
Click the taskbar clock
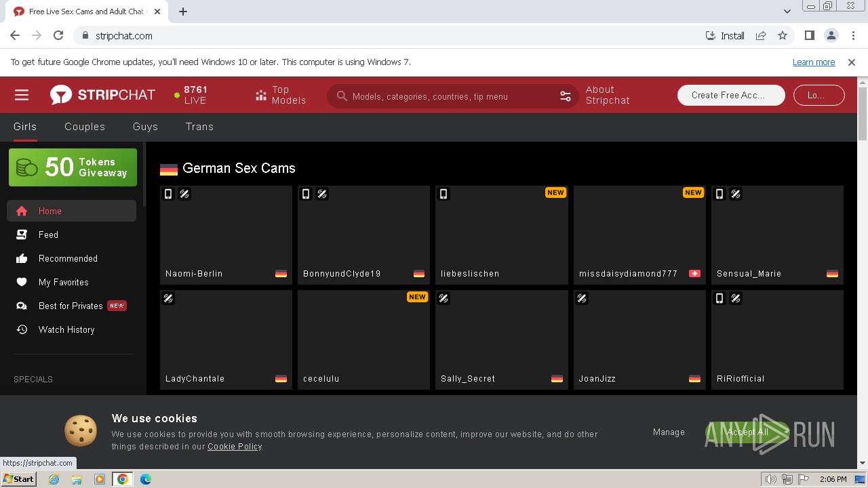(833, 479)
